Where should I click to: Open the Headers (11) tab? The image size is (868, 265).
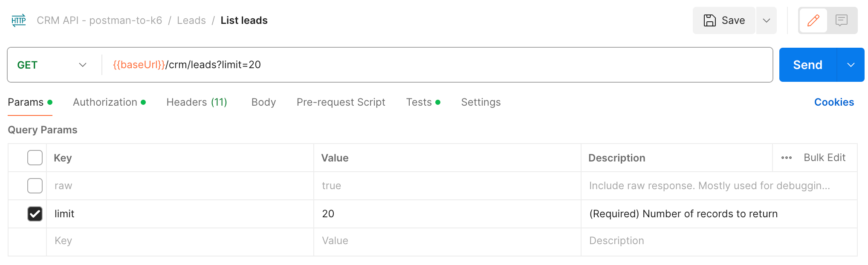[x=197, y=102]
